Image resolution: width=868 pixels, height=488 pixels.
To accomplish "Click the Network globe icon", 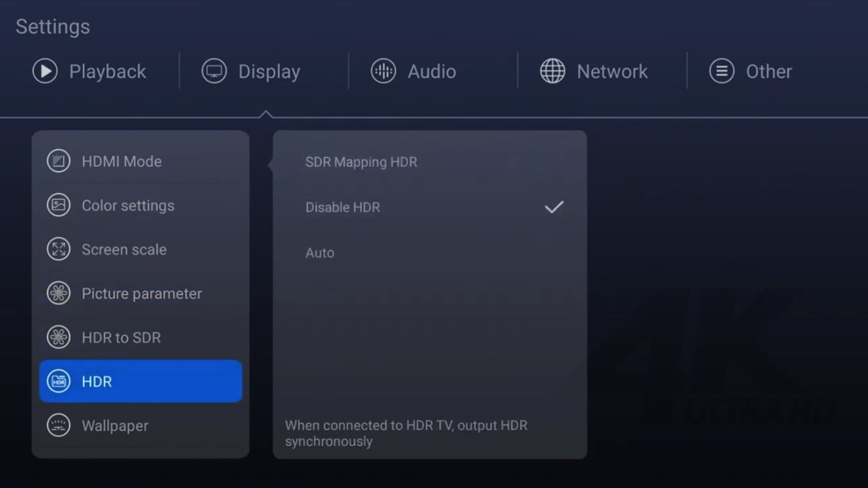I will tap(553, 71).
